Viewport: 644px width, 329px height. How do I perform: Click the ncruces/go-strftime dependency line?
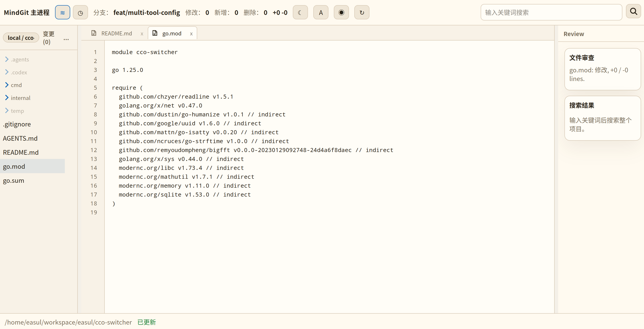point(204,141)
